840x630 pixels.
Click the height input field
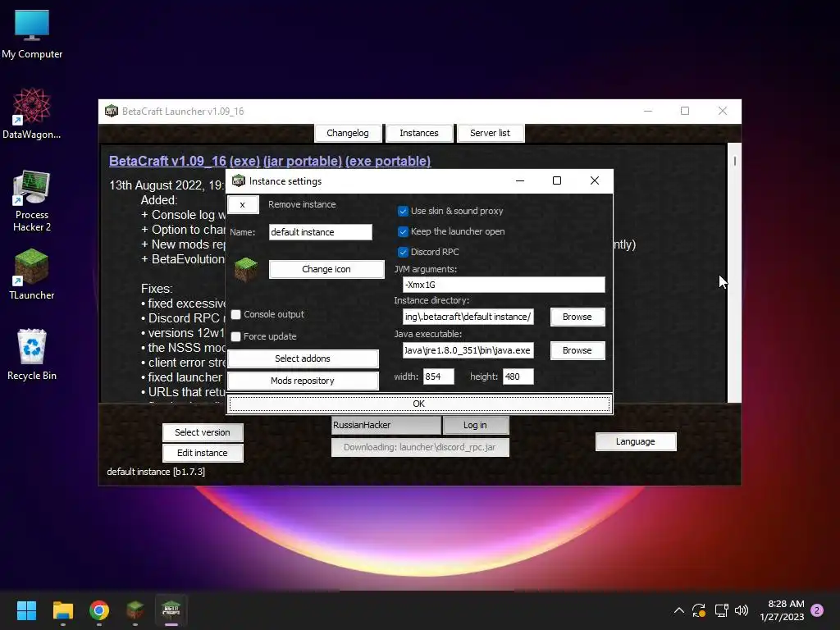[518, 377]
